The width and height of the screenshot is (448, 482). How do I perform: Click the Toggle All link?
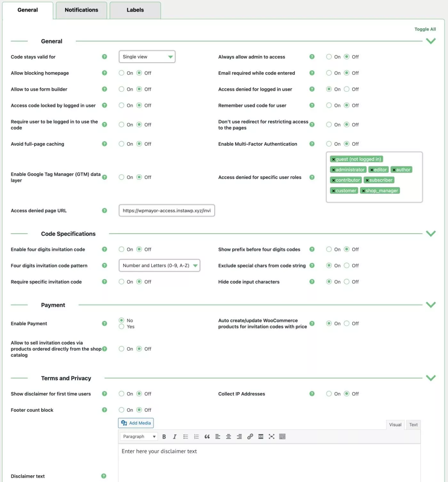[x=425, y=29]
